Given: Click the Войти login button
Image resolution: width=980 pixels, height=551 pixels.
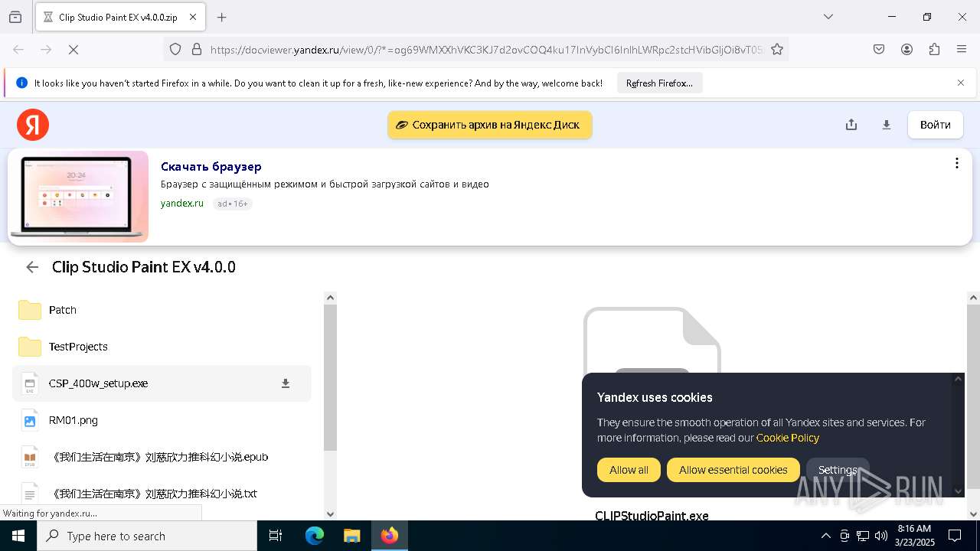Looking at the screenshot, I should pyautogui.click(x=935, y=125).
